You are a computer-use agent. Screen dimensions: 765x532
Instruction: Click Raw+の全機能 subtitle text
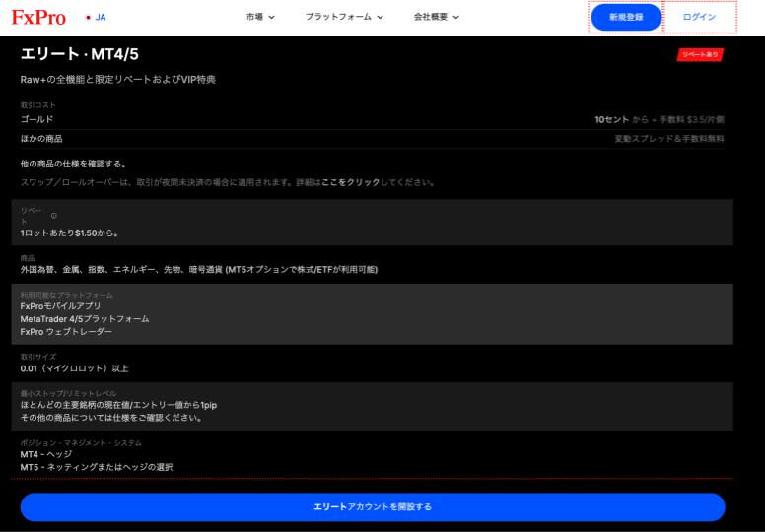pos(118,80)
